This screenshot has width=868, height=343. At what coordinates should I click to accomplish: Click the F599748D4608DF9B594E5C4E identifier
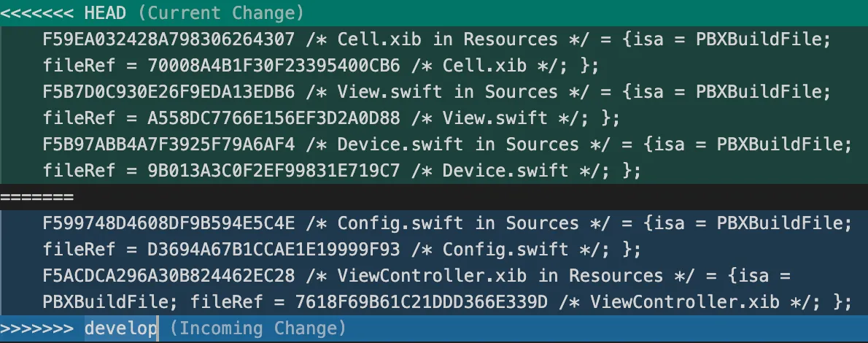pos(168,223)
